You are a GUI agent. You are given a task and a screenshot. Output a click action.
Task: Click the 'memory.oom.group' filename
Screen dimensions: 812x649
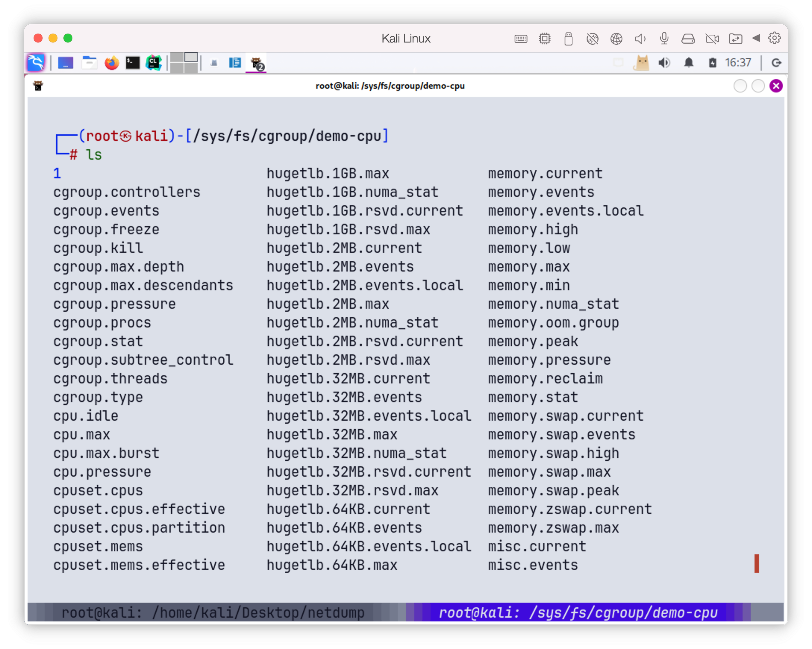pyautogui.click(x=553, y=323)
